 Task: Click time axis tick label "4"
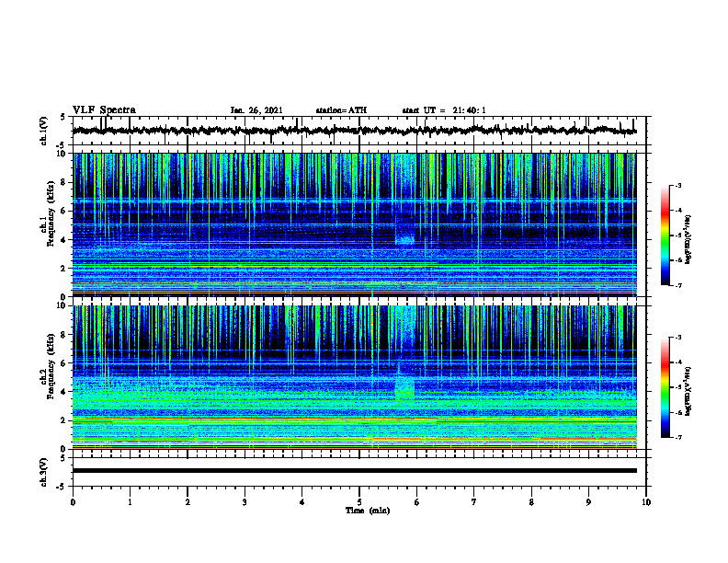pyautogui.click(x=302, y=502)
